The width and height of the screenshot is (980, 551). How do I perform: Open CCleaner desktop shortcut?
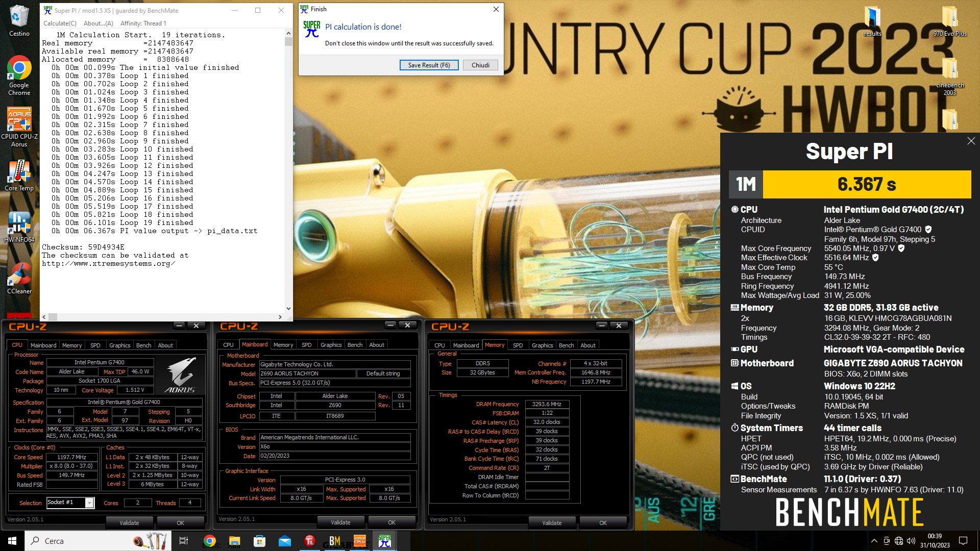click(x=19, y=278)
